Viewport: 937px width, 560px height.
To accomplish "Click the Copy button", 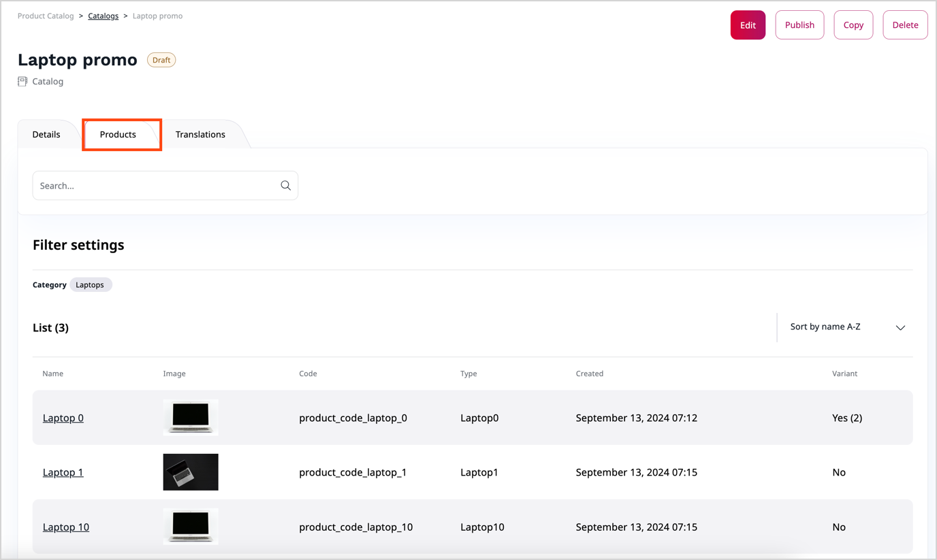I will [x=853, y=25].
